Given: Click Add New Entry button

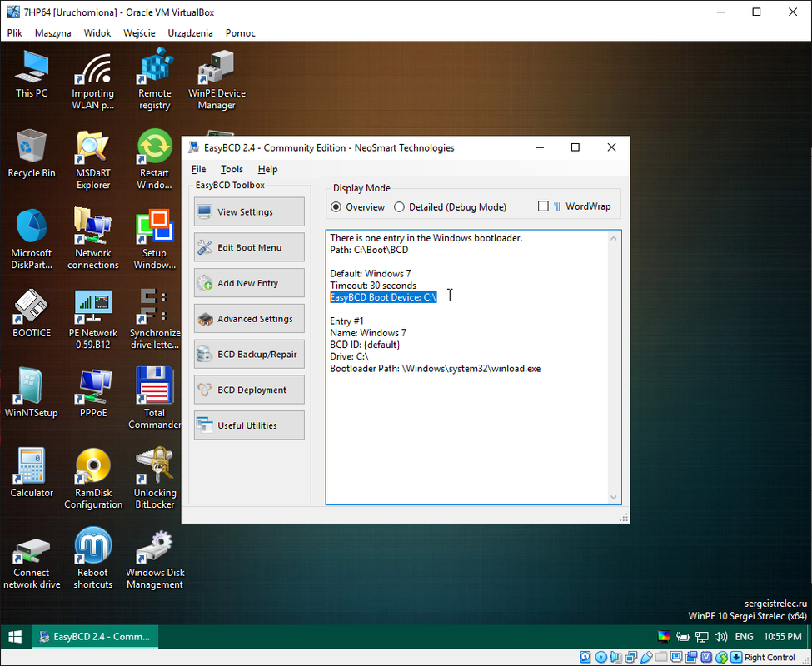Looking at the screenshot, I should [249, 283].
